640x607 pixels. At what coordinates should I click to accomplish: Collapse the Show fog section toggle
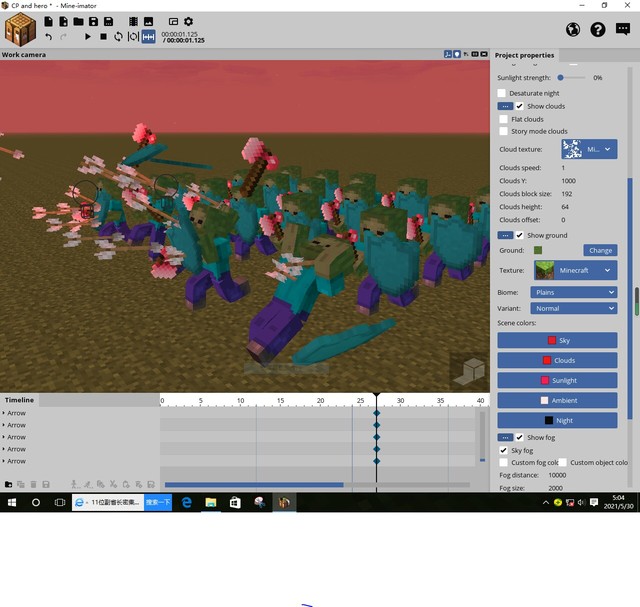[x=505, y=437]
